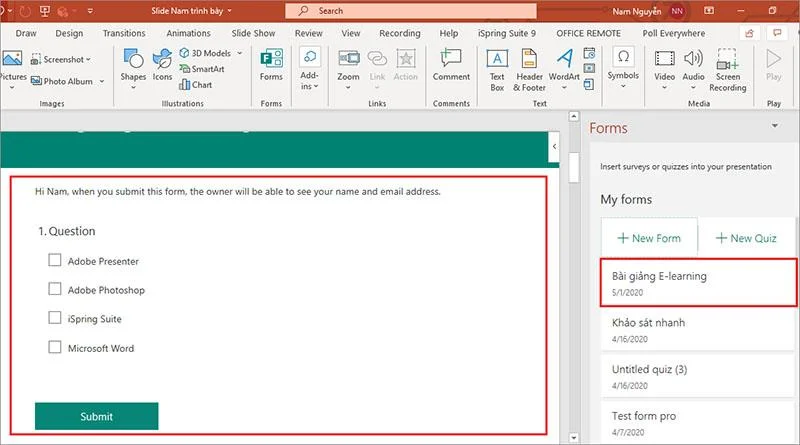Screen dimensions: 800x445
Task: Switch to the Design tab
Action: pos(69,33)
